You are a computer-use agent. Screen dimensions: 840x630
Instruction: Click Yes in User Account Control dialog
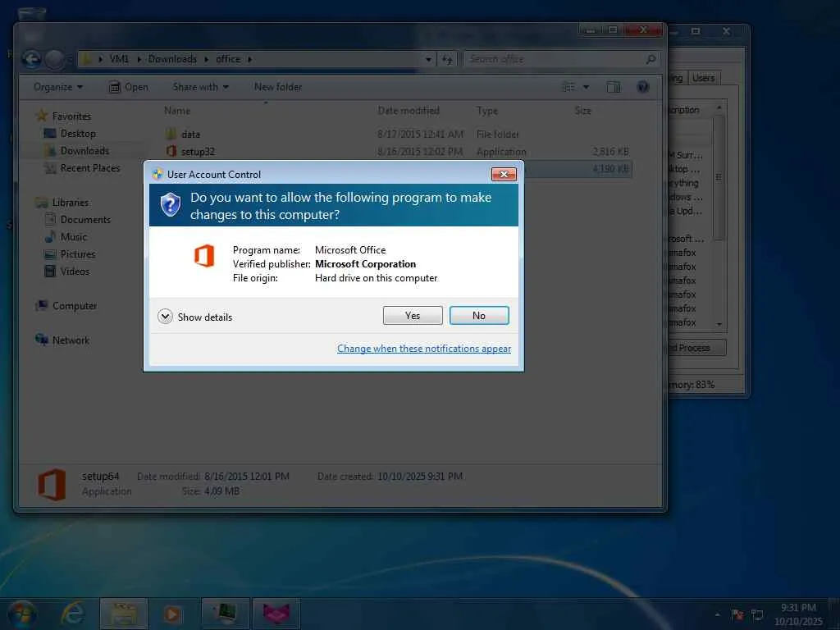(x=413, y=316)
